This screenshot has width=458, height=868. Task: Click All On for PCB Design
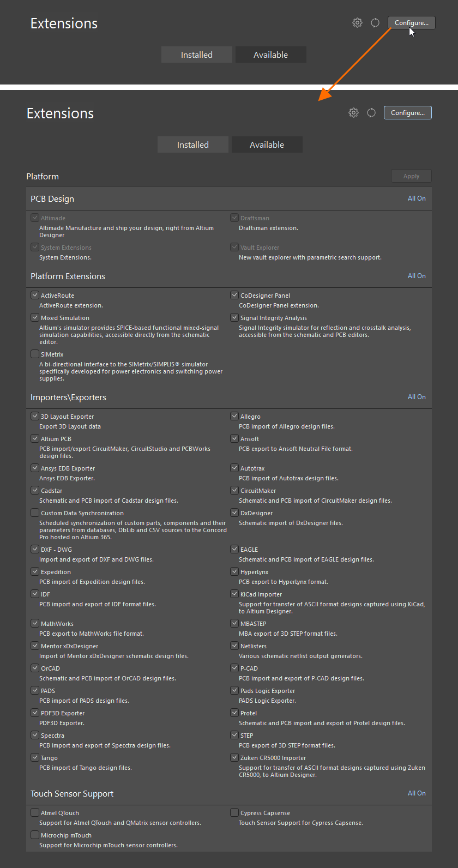point(417,198)
